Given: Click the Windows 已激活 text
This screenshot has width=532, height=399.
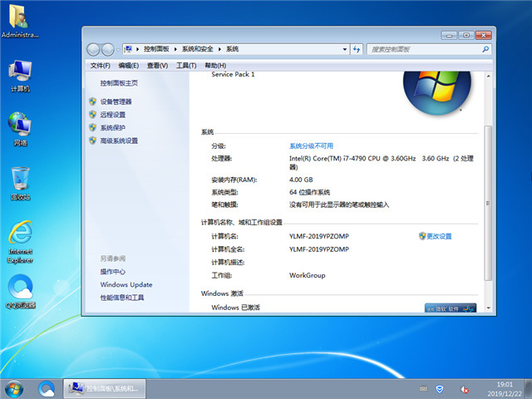Looking at the screenshot, I should (235, 308).
